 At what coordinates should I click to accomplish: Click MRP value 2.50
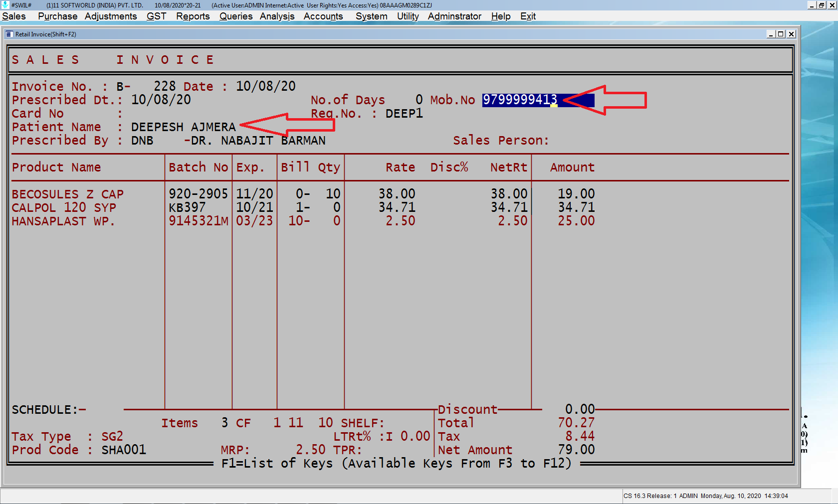(x=310, y=450)
